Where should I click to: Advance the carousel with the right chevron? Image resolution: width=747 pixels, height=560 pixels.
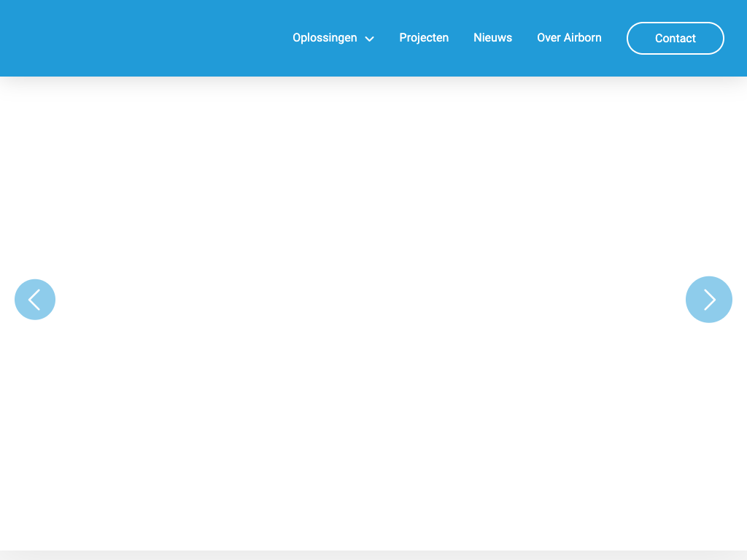[x=708, y=300]
